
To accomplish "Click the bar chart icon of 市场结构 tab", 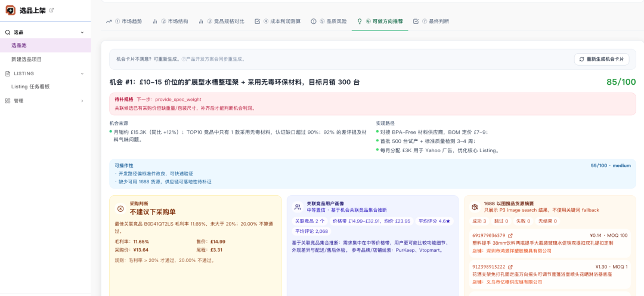I will point(155,21).
